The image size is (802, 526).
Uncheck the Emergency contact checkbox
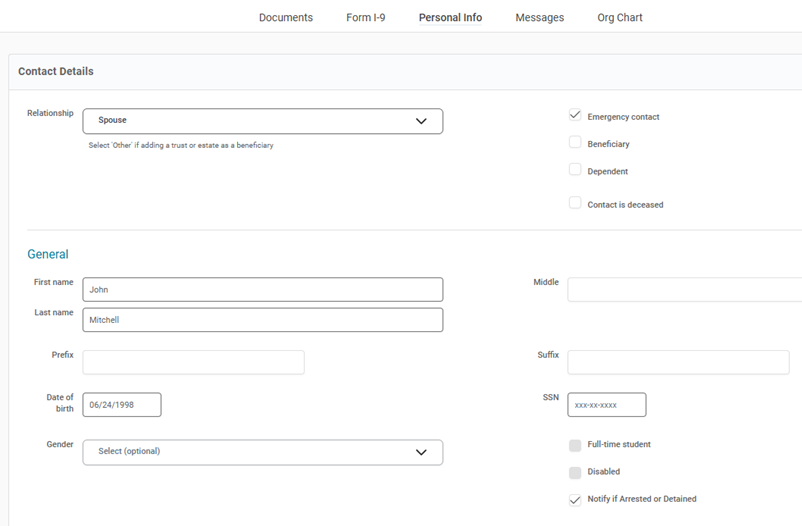575,115
